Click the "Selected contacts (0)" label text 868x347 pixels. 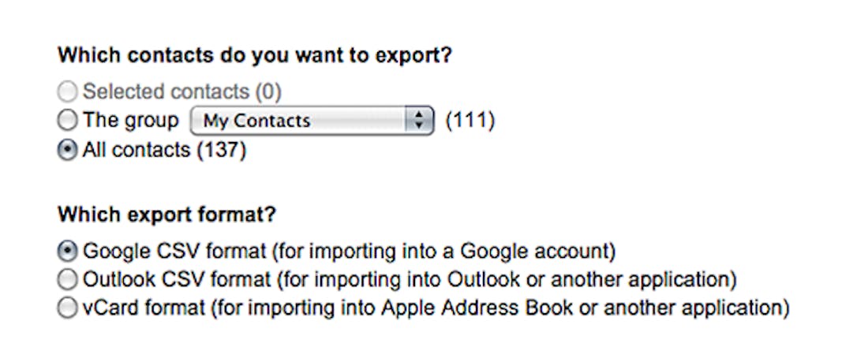182,92
